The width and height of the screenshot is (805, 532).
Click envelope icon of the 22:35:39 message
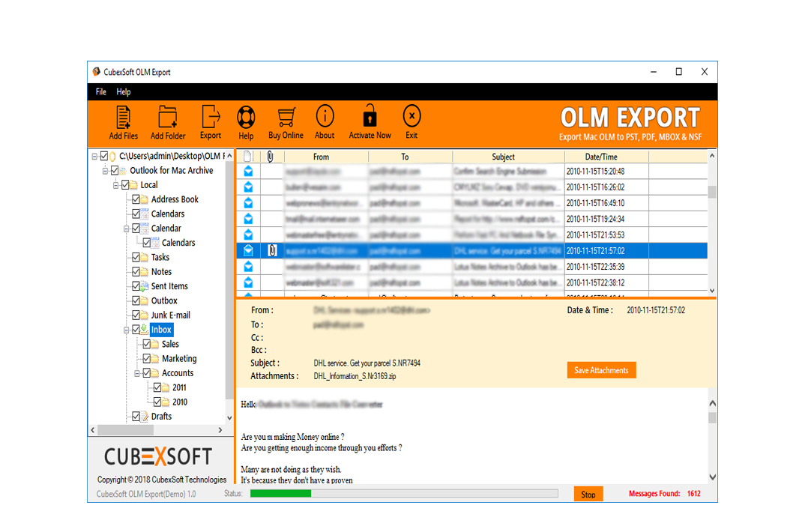249,267
